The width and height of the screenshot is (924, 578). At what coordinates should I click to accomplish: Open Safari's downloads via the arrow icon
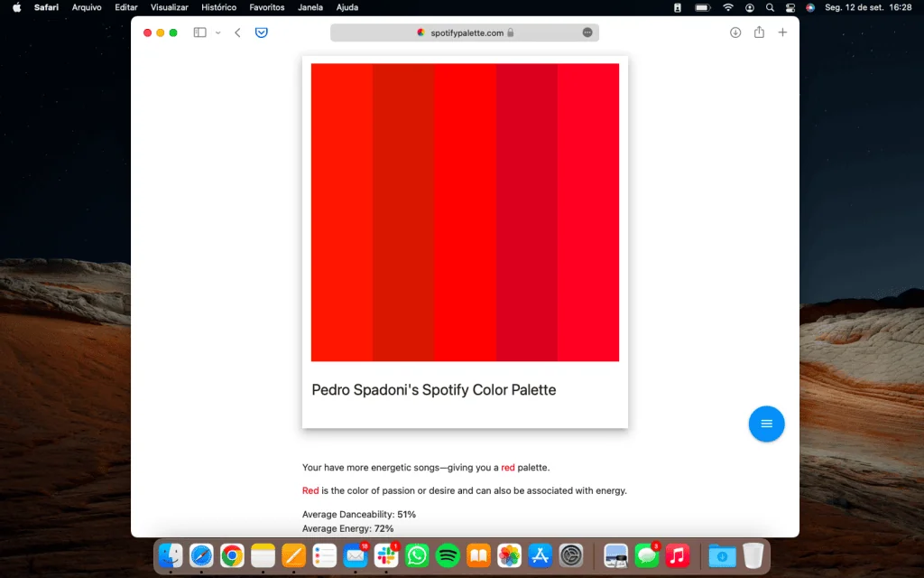pyautogui.click(x=735, y=32)
